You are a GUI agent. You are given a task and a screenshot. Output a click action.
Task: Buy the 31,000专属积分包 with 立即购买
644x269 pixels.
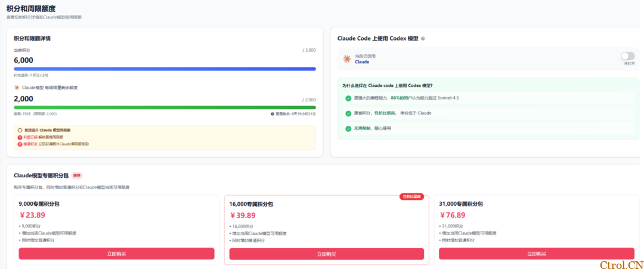pyautogui.click(x=537, y=253)
